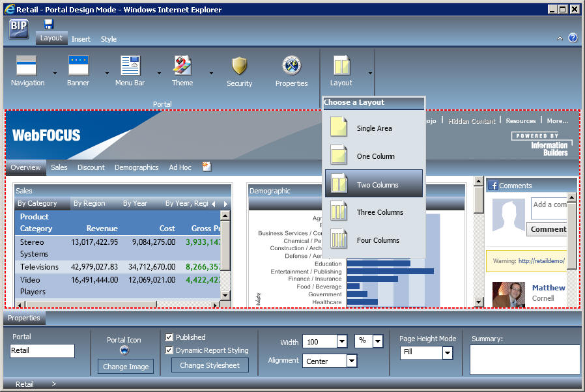The height and width of the screenshot is (392, 585).
Task: Open the Resources banner link
Action: [x=521, y=121]
